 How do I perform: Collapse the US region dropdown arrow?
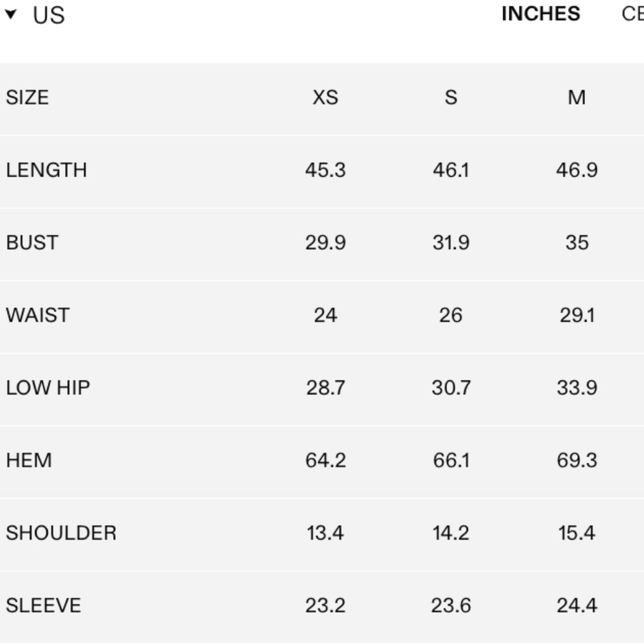[11, 14]
